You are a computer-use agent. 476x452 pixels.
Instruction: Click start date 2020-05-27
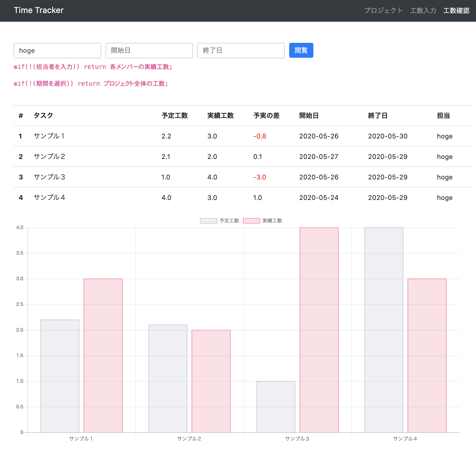[x=319, y=157]
